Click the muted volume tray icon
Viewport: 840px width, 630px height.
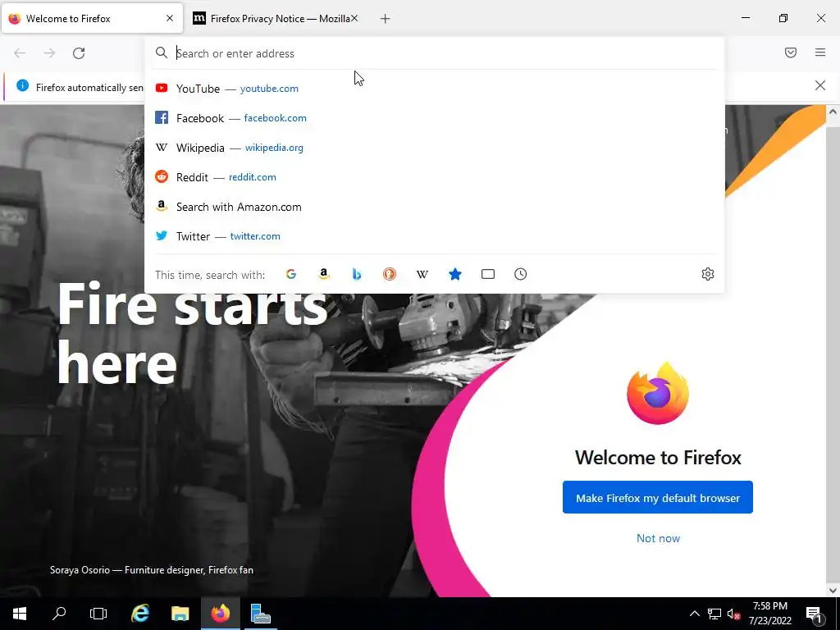point(734,614)
